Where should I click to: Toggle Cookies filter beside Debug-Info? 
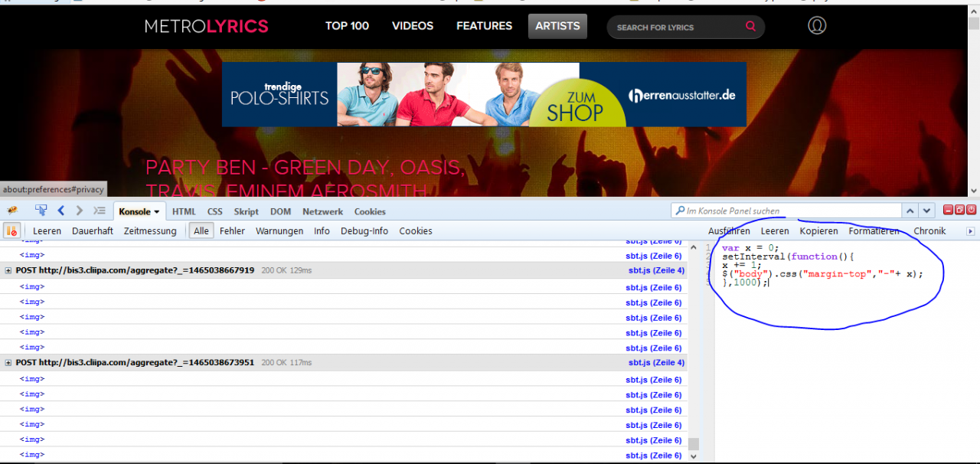tap(416, 230)
